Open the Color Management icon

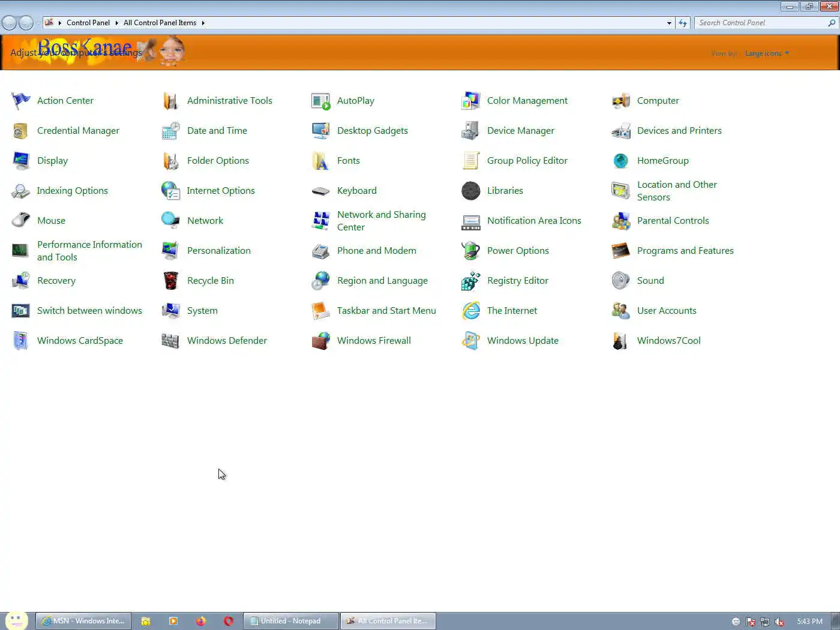click(x=470, y=101)
